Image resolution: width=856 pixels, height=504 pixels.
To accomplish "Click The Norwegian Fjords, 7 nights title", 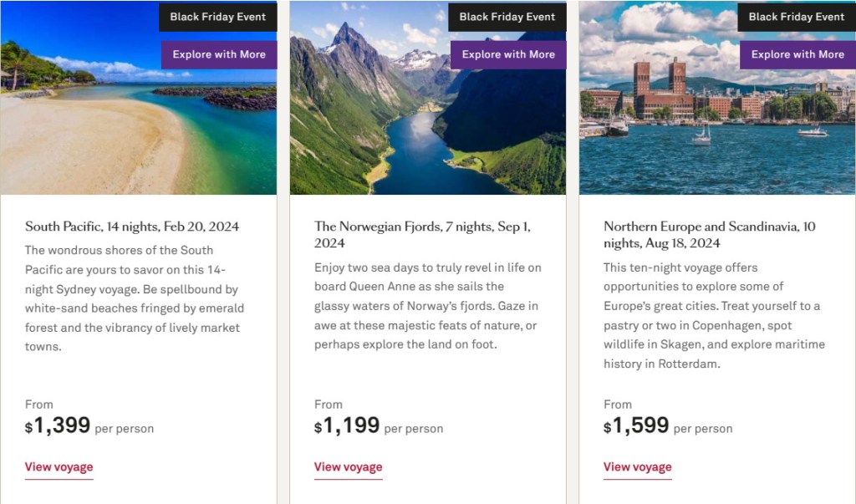I will pos(422,235).
